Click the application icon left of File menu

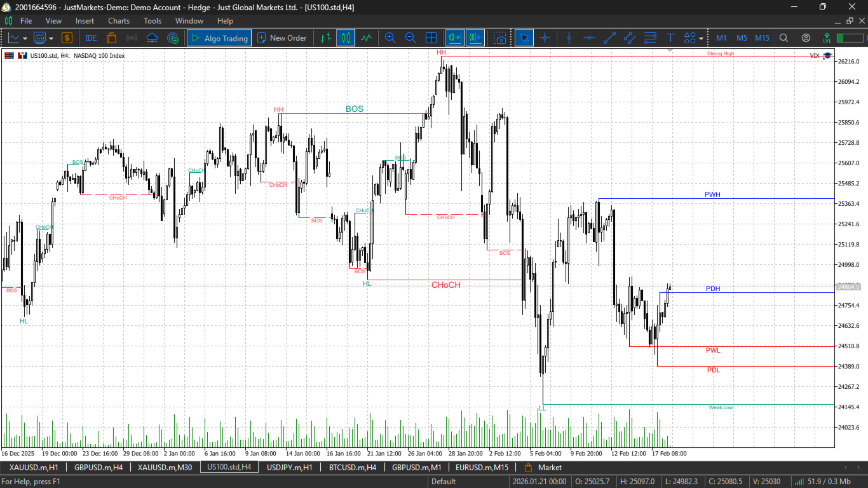point(8,21)
